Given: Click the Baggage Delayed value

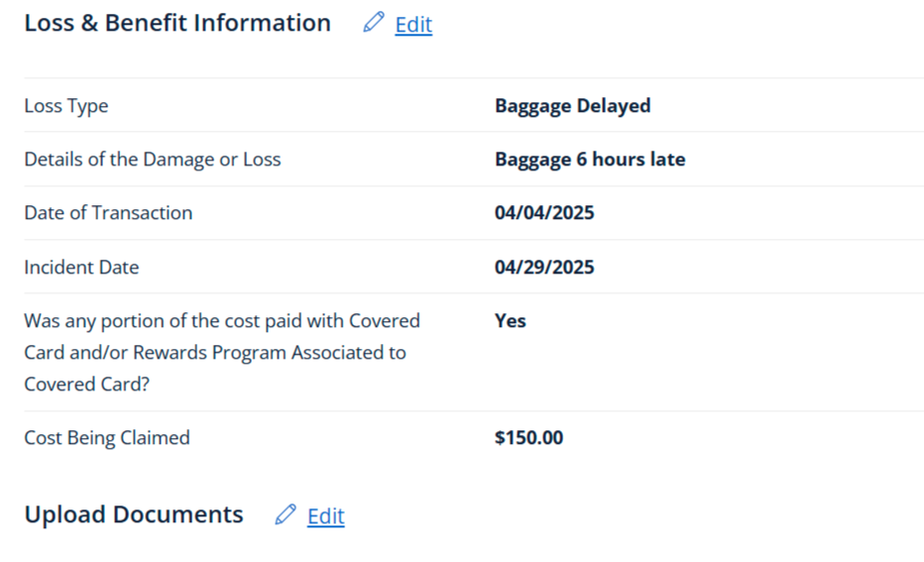Looking at the screenshot, I should 572,105.
